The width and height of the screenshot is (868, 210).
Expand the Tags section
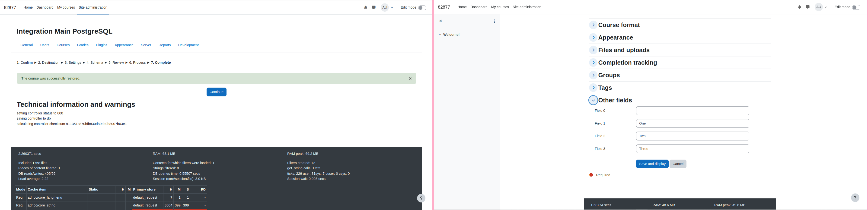pos(593,88)
